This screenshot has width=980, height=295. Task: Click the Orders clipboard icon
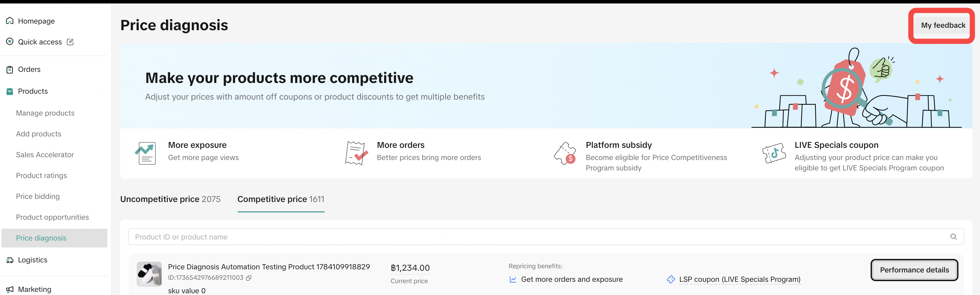coord(10,69)
